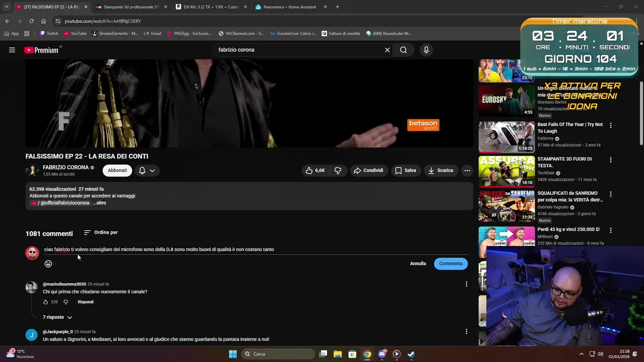Open emoji picker in comment box
Screen dimensions: 644x362
tap(48, 263)
